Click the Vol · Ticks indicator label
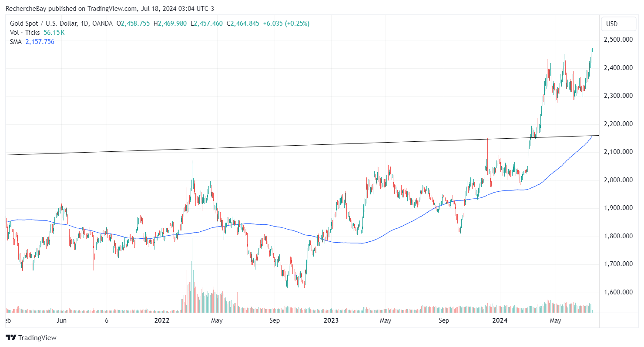This screenshot has height=347, width=644. (x=25, y=33)
